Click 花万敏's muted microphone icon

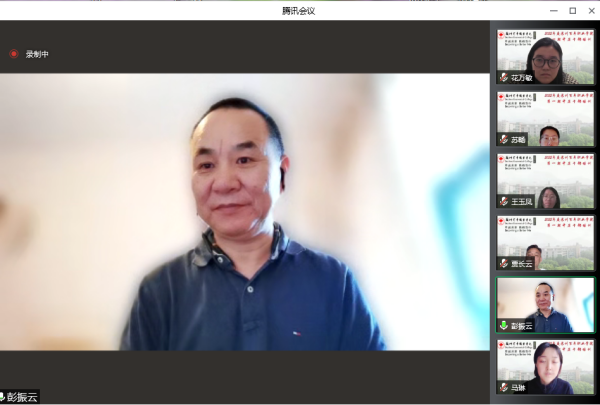pos(504,77)
